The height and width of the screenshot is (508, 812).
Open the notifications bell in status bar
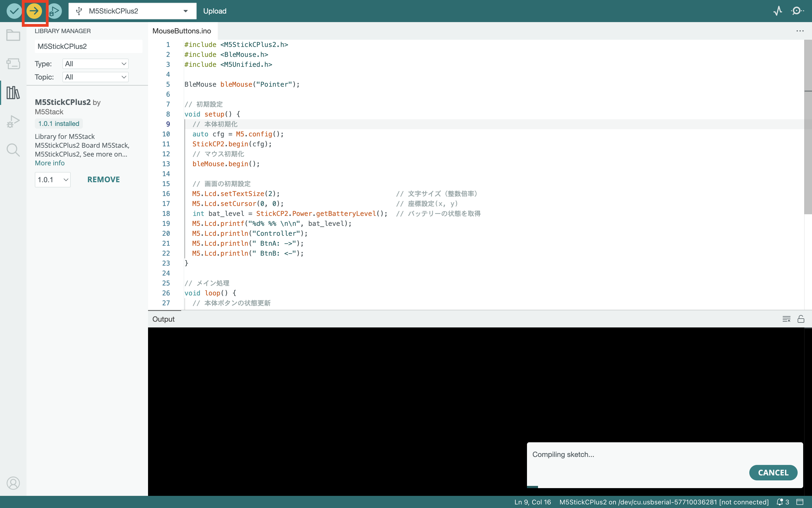(780, 502)
